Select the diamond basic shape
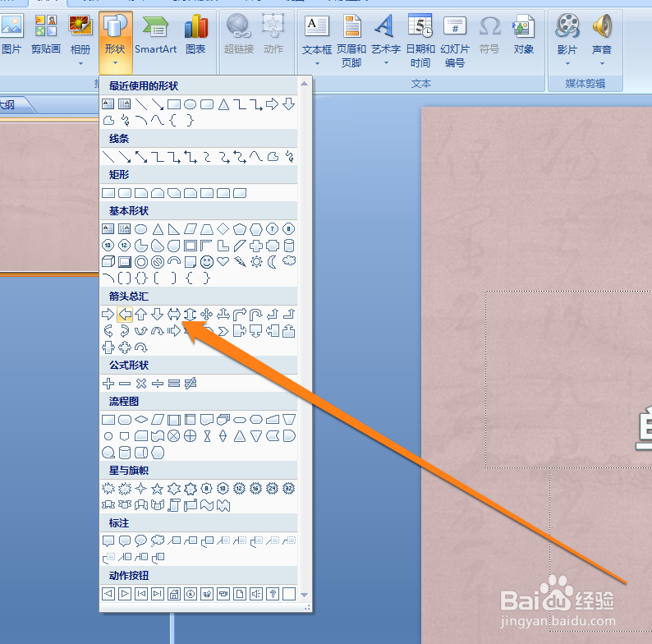Viewport: 652px width, 644px height. point(223,229)
